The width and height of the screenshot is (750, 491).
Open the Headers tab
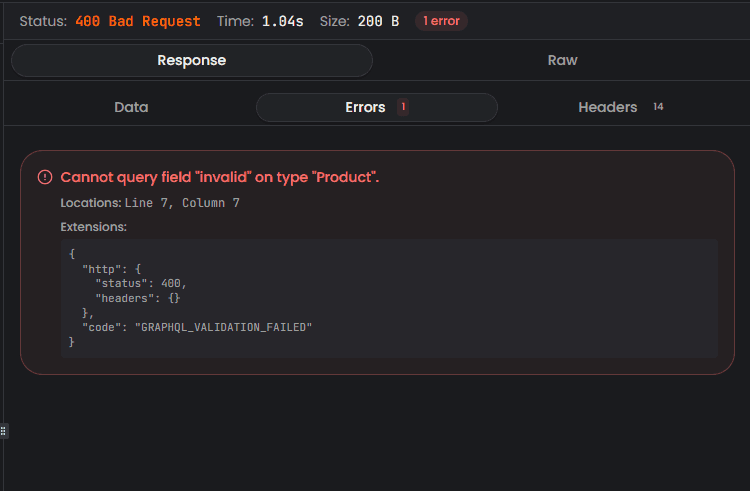click(620, 107)
